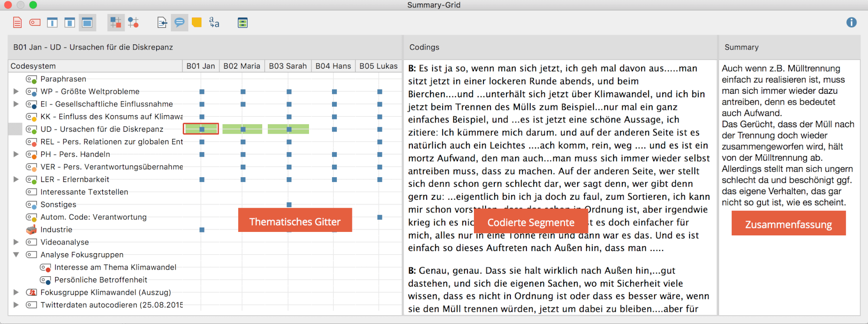Click the Industrie factory code icon
Image resolution: width=868 pixels, height=324 pixels.
pyautogui.click(x=31, y=230)
